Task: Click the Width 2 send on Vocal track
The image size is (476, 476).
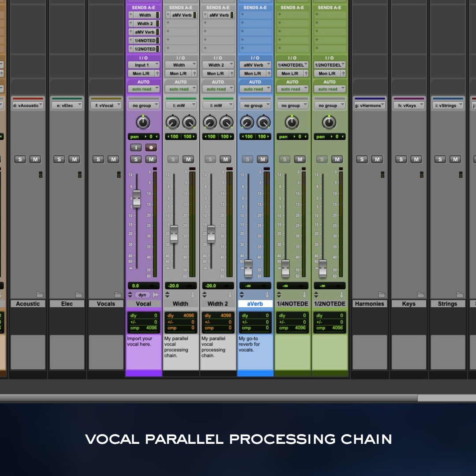Action: [144, 23]
